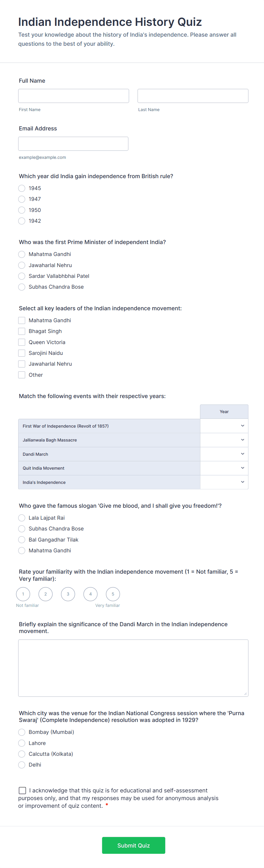Viewport: 264px width, 868px height.
Task: Select rating 3 on the familiarity scale
Action: [68, 594]
